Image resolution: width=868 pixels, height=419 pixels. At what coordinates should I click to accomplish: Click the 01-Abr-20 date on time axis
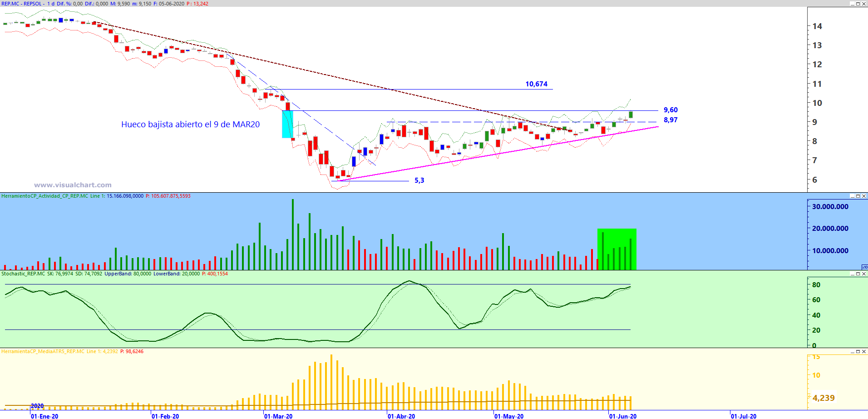(401, 416)
